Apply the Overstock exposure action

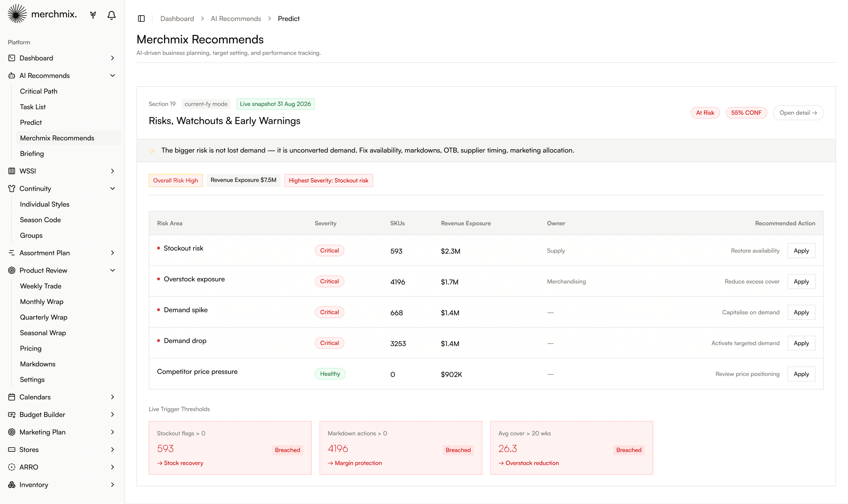click(801, 281)
